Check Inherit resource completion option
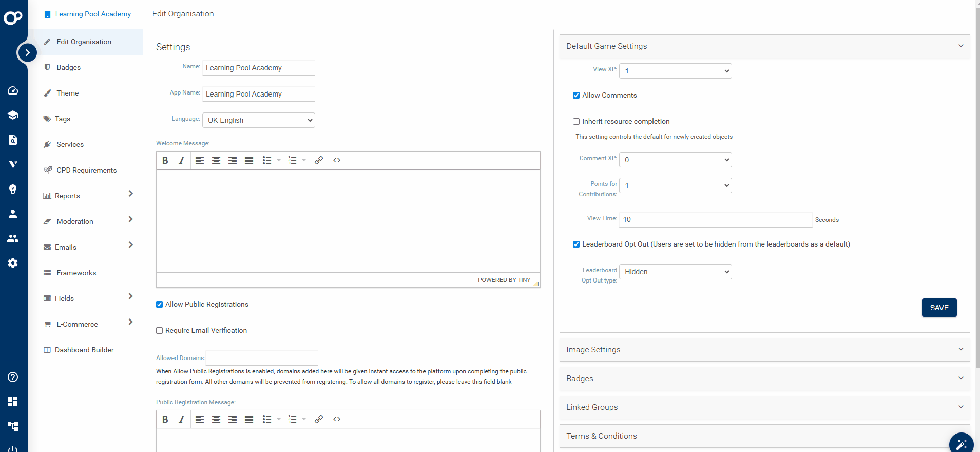The height and width of the screenshot is (452, 980). tap(576, 122)
